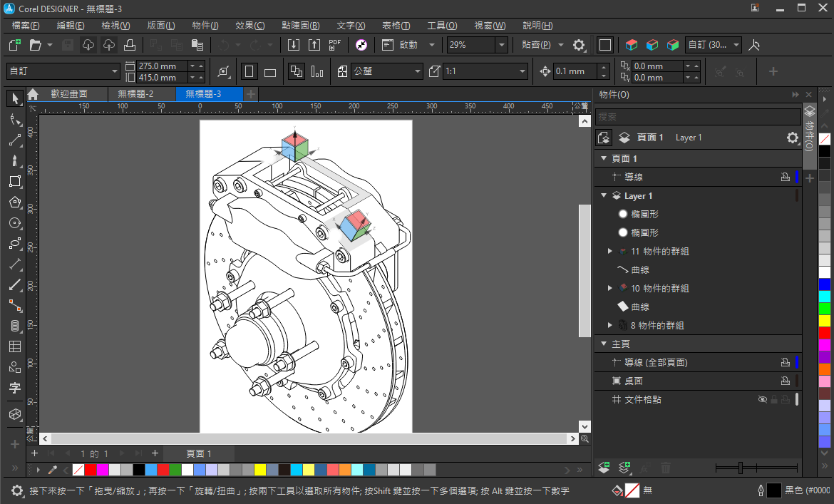Toggle layer view button in Objects docker
Viewport: 834px width, 504px height.
(624, 138)
